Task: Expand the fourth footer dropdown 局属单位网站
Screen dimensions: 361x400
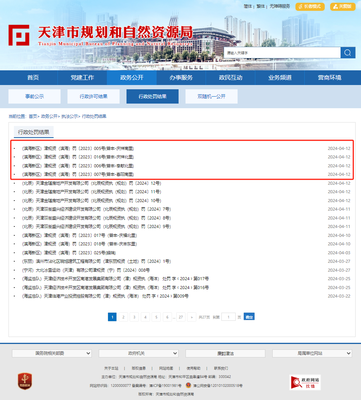Action: coord(312,353)
